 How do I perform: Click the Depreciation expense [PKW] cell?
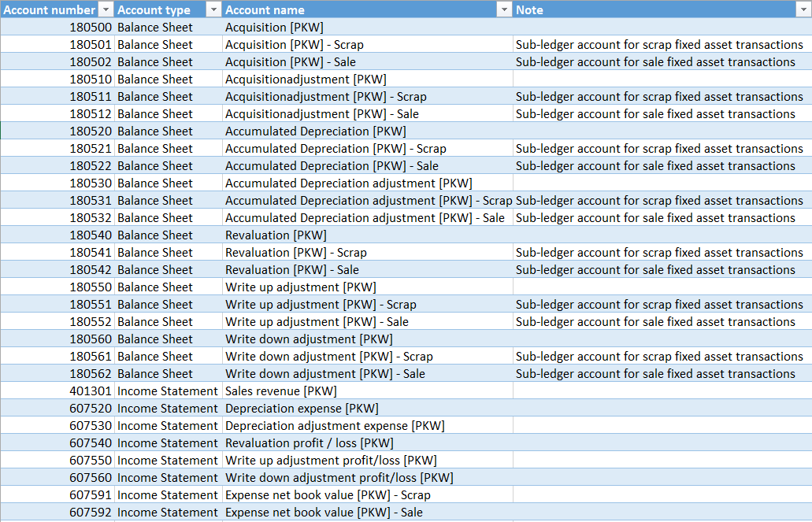(302, 409)
